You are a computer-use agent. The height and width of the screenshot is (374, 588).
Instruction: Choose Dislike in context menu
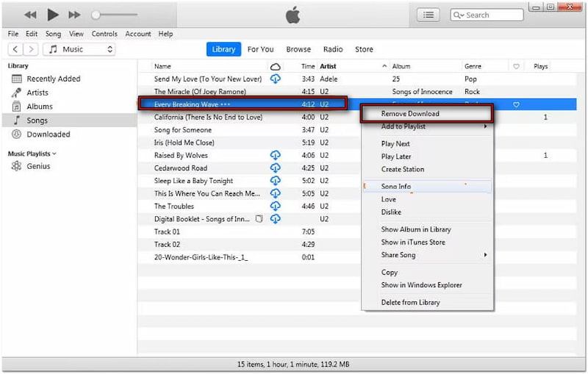click(x=427, y=212)
